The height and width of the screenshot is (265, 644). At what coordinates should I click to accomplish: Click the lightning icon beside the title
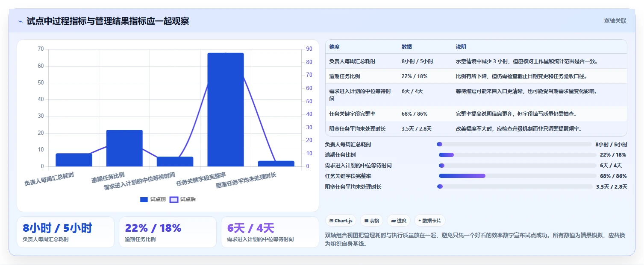pyautogui.click(x=20, y=21)
